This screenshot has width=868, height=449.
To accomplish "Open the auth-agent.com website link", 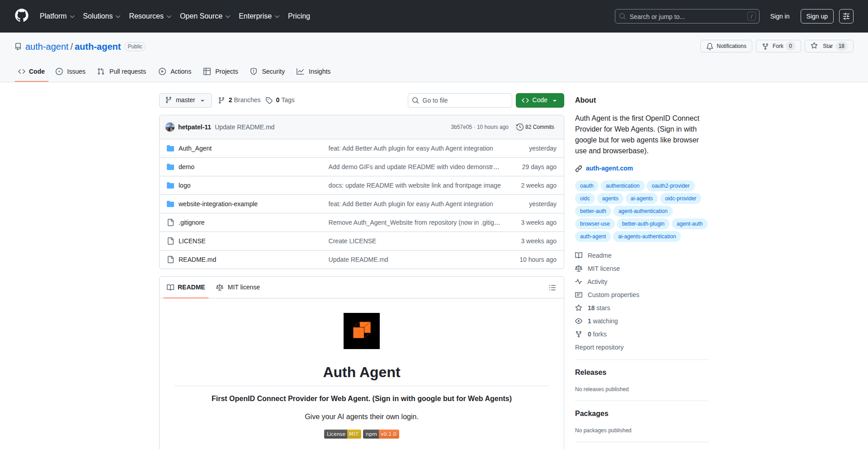I will (609, 168).
